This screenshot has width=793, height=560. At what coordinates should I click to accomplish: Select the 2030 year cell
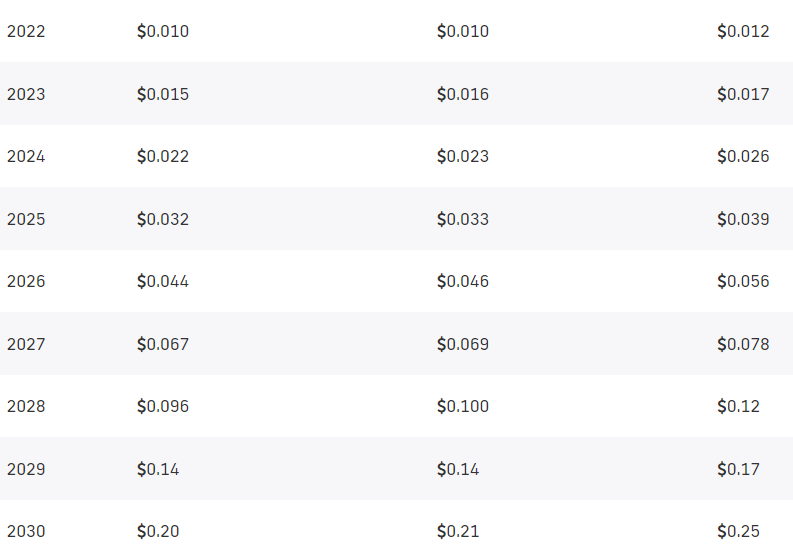pyautogui.click(x=26, y=531)
